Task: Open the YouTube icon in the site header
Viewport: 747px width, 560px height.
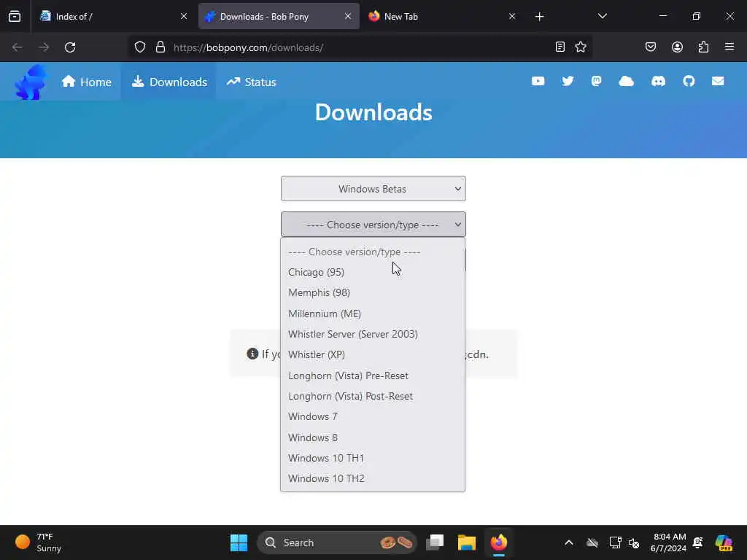Action: [538, 82]
